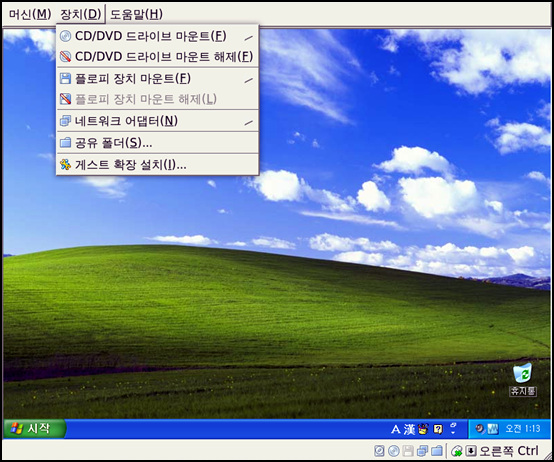
Task: Click the shared folders status bar icon
Action: (x=437, y=451)
